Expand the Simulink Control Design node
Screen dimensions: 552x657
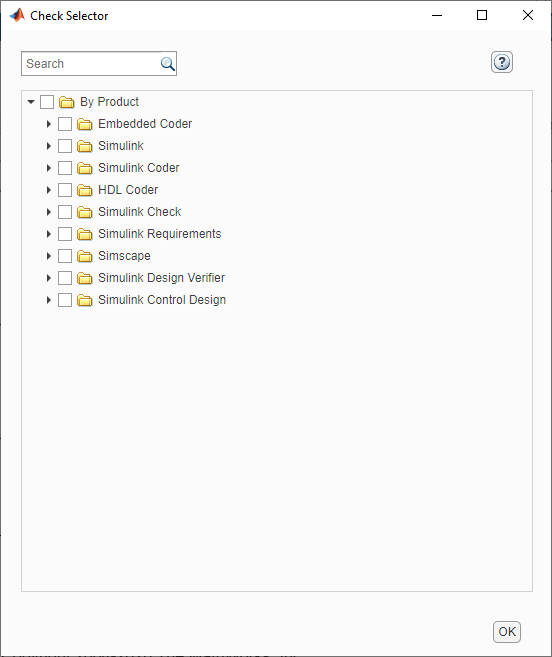[x=49, y=300]
